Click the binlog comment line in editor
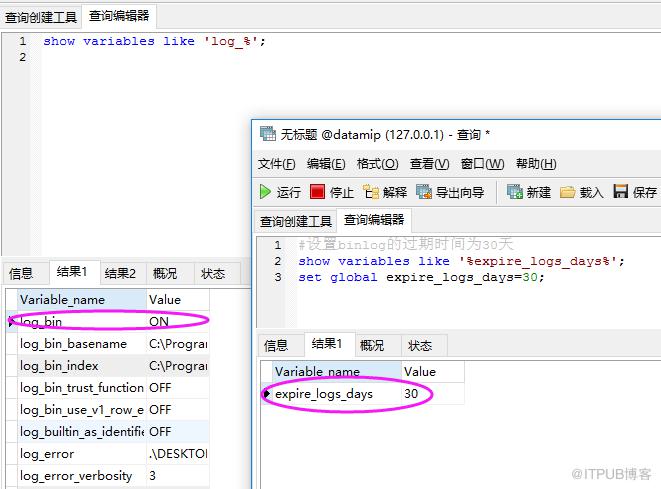The height and width of the screenshot is (489, 661). [x=406, y=244]
